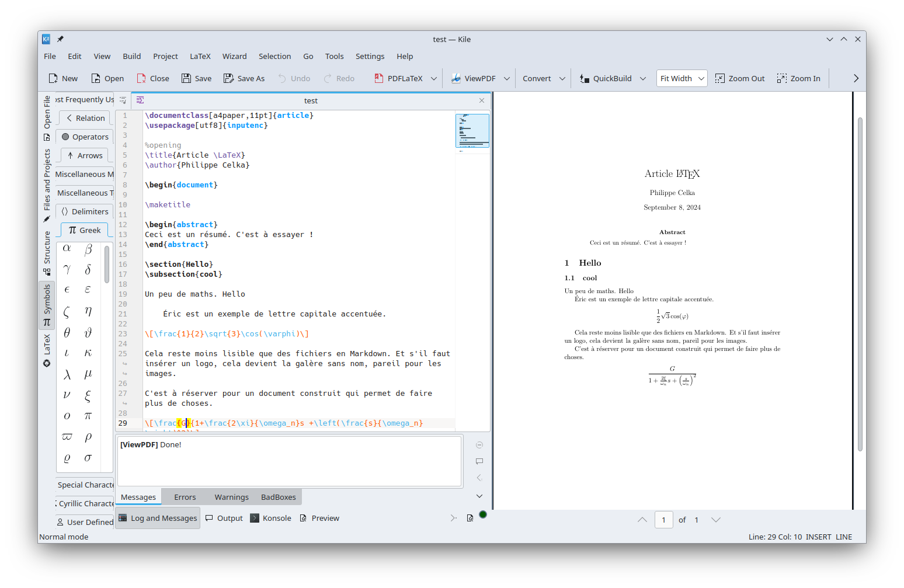The width and height of the screenshot is (904, 588).
Task: Click the QuickBuild toolbar icon
Action: (585, 78)
